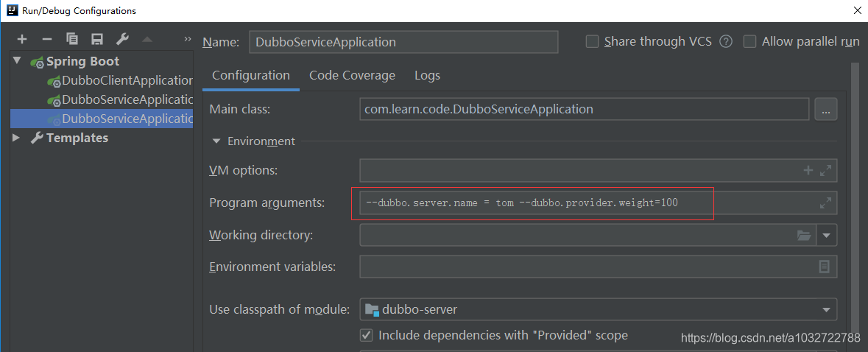
Task: Add a VM option with plus icon
Action: (x=808, y=170)
